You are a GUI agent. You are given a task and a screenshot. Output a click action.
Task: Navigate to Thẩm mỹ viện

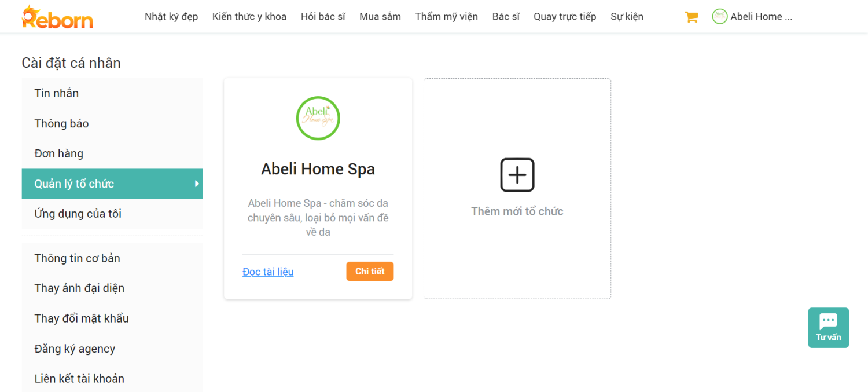click(x=447, y=17)
